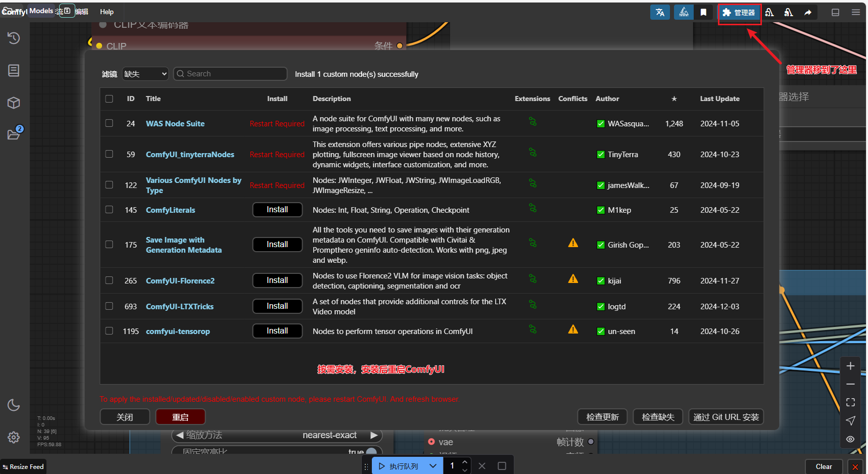Toggle dark mode moon icon in sidebar
This screenshot has height=474, width=868.
pos(14,405)
